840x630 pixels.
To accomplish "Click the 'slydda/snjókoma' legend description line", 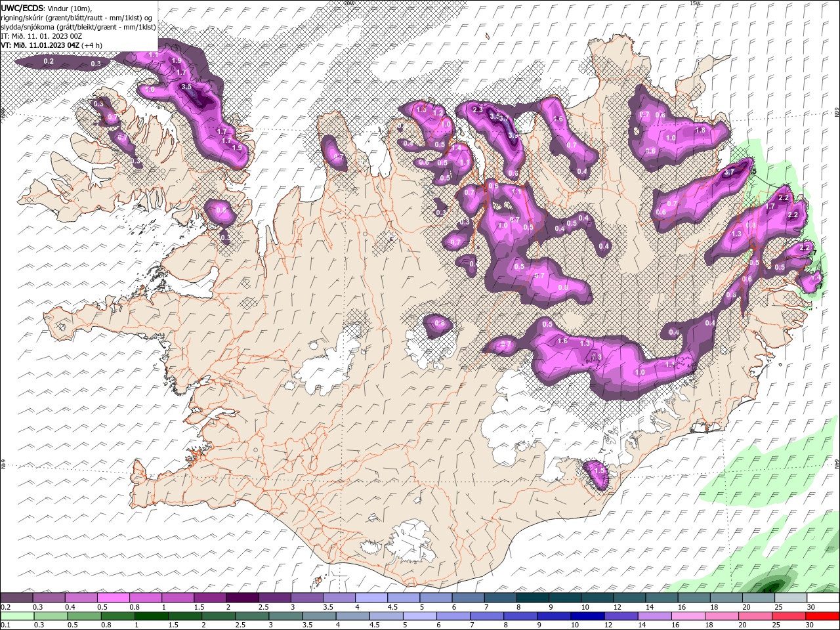I will [x=78, y=26].
